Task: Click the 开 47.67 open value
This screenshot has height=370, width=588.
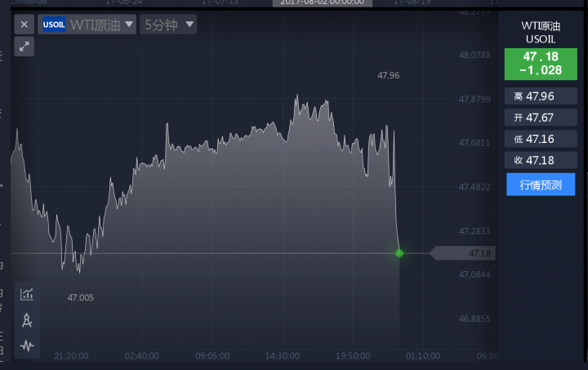Action: pyautogui.click(x=541, y=118)
